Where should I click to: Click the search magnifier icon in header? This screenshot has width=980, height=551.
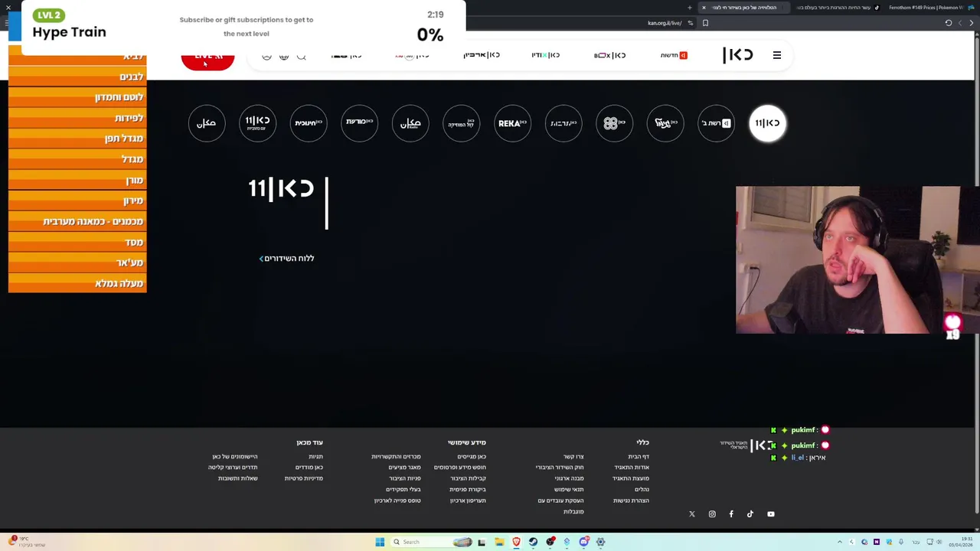tap(302, 56)
